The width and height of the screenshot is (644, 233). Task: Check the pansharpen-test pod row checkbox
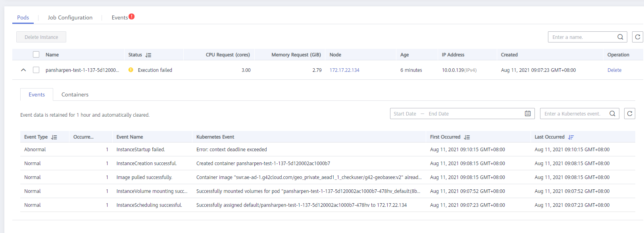pos(36,70)
